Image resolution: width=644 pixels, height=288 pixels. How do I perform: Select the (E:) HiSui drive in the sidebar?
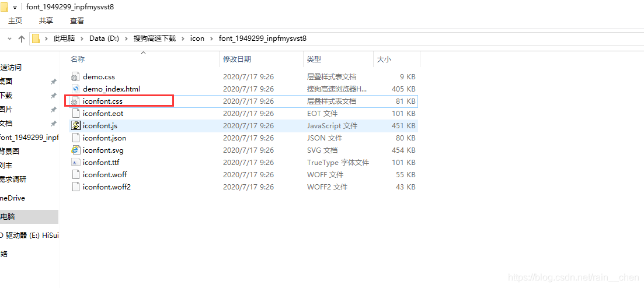pos(29,236)
